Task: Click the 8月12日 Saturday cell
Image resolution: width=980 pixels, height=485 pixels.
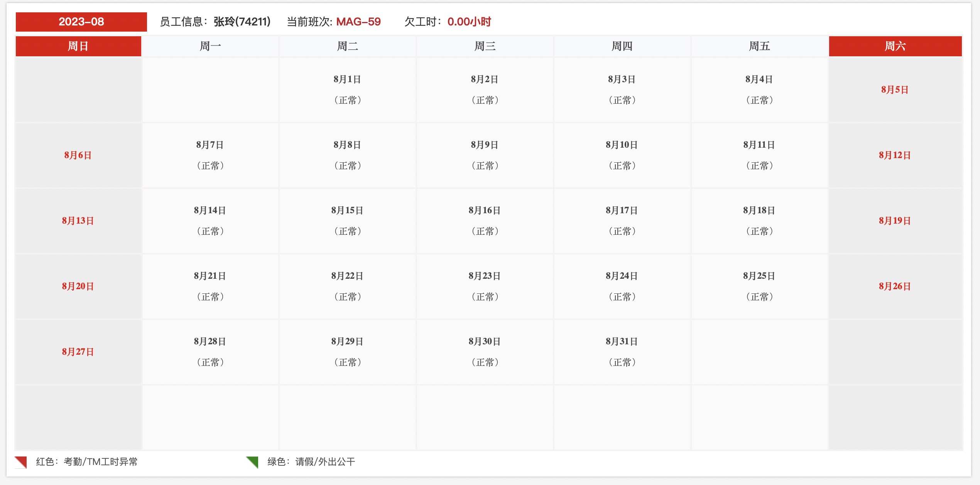Action: (895, 155)
